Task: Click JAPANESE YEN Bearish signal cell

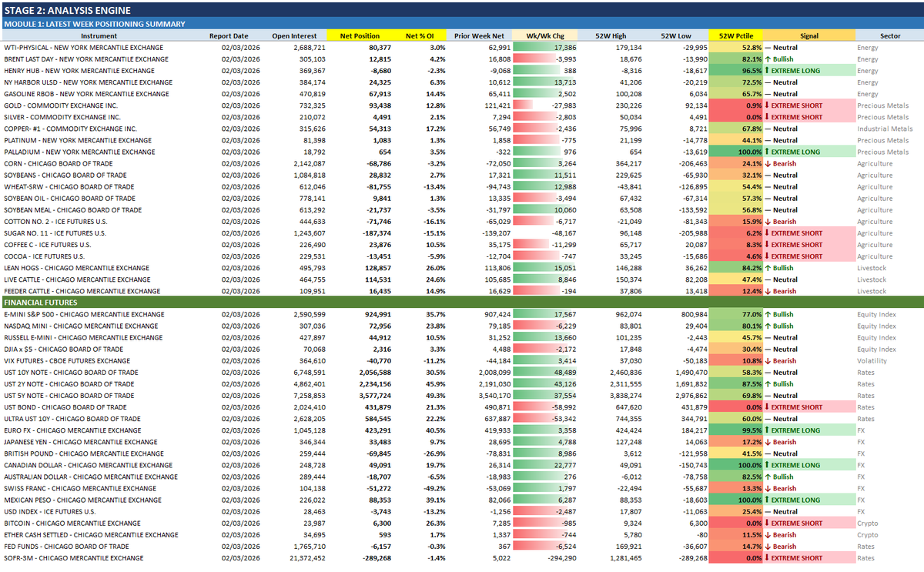Action: coord(809,442)
